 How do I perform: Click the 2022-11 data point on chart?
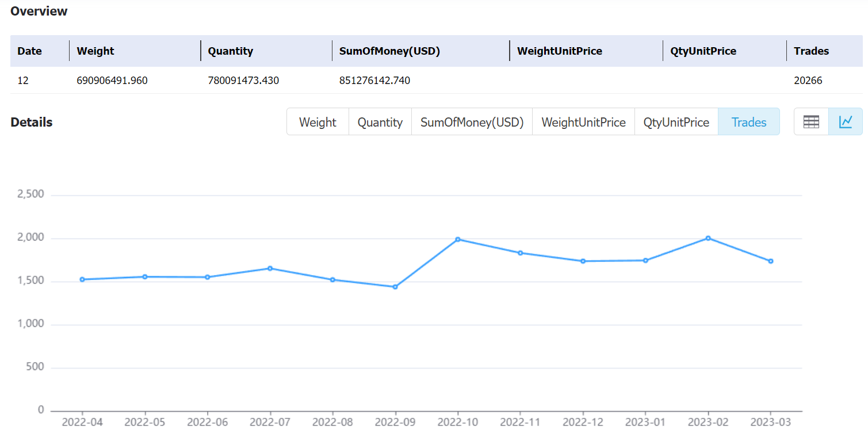coord(520,253)
